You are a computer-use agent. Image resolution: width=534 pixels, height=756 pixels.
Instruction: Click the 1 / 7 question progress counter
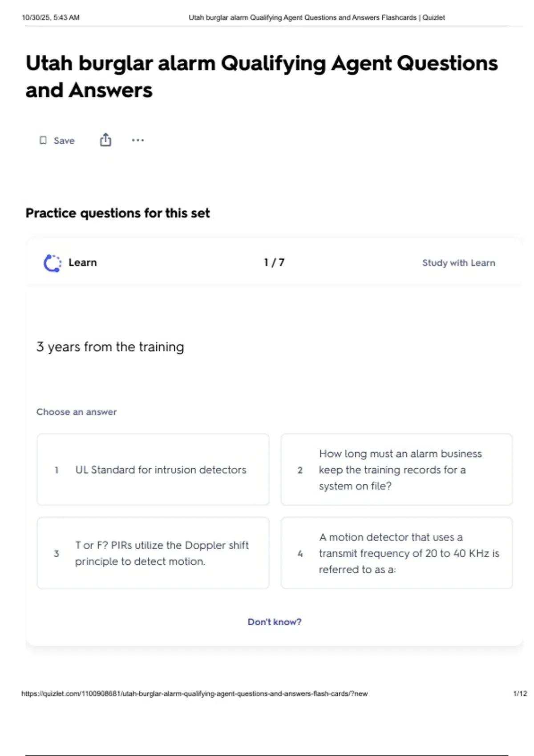[274, 262]
